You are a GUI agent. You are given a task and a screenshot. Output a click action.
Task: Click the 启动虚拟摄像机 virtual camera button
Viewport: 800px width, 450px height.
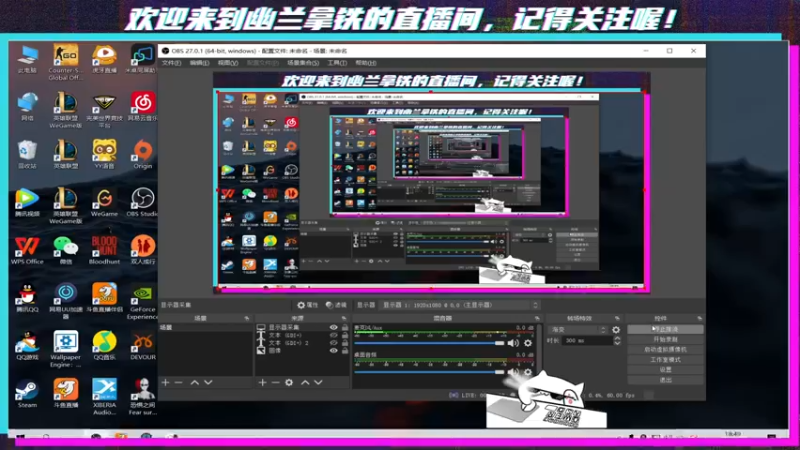click(x=665, y=349)
